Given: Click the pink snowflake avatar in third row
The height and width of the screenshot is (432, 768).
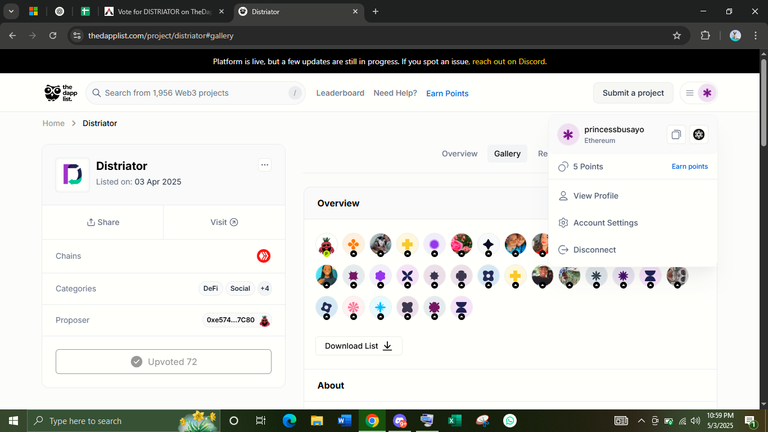Looking at the screenshot, I should [x=353, y=308].
